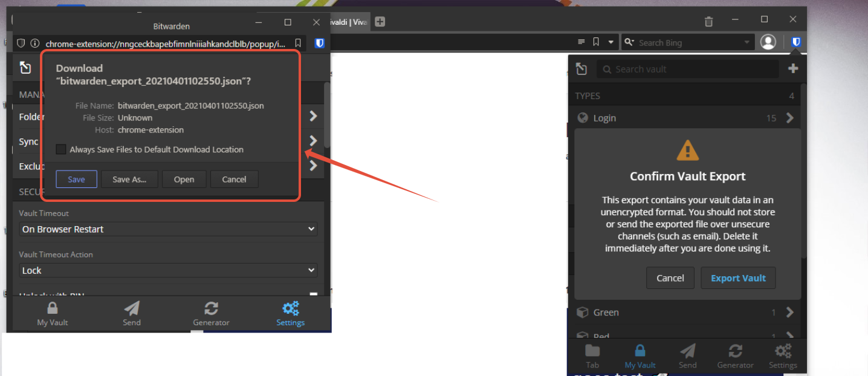
Task: Click Save As in the download dialog
Action: point(129,179)
